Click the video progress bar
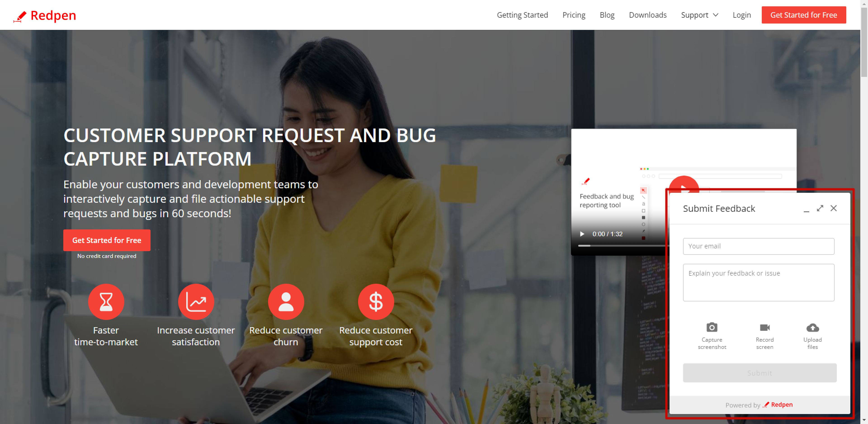Viewport: 868px width, 424px height. coord(623,245)
